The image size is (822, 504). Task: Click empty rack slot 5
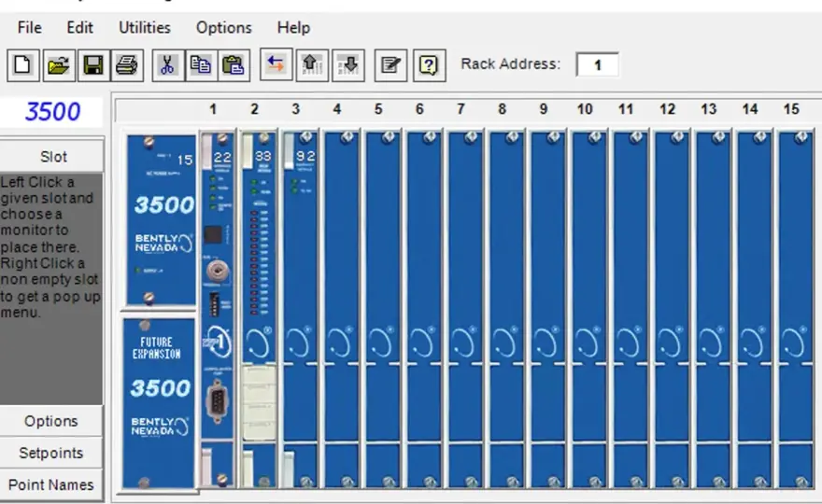point(383,309)
